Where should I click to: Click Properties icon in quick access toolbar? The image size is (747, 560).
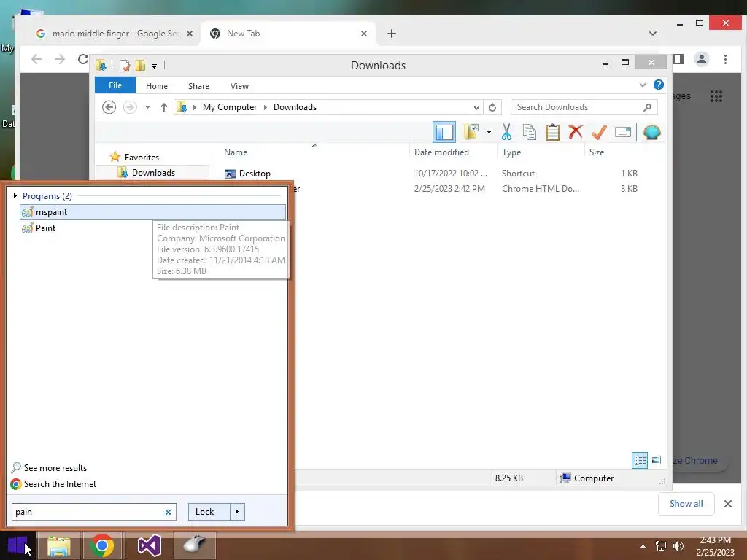125,65
